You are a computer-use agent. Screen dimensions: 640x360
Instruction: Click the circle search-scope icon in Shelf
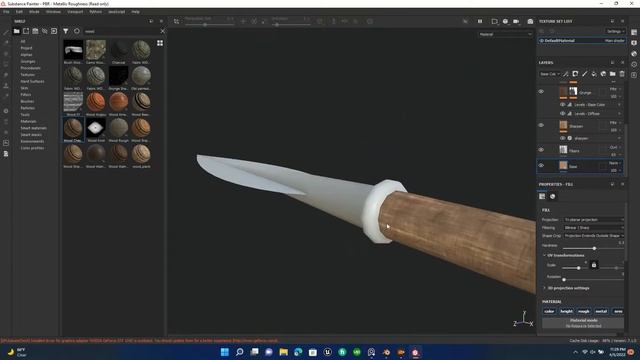click(x=76, y=31)
